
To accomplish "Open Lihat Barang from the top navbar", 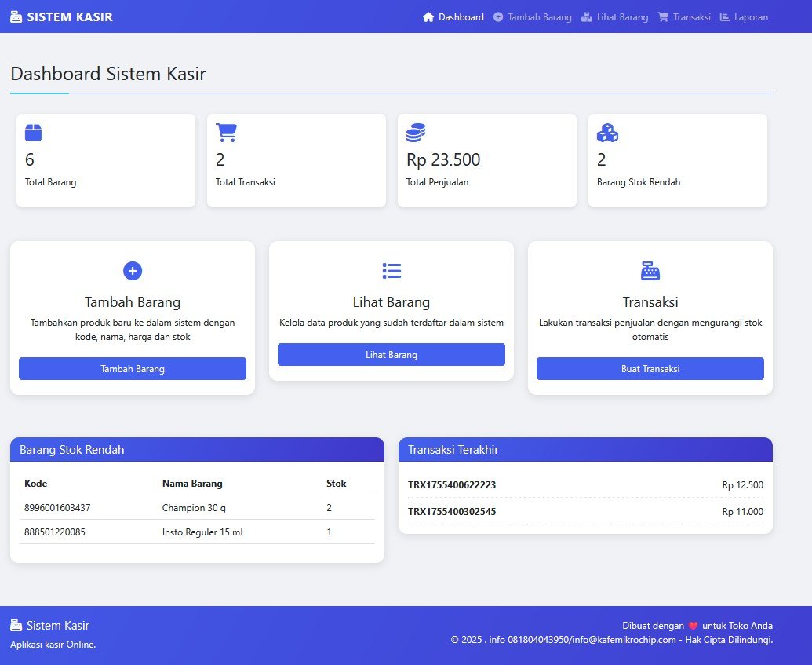I will tap(615, 17).
